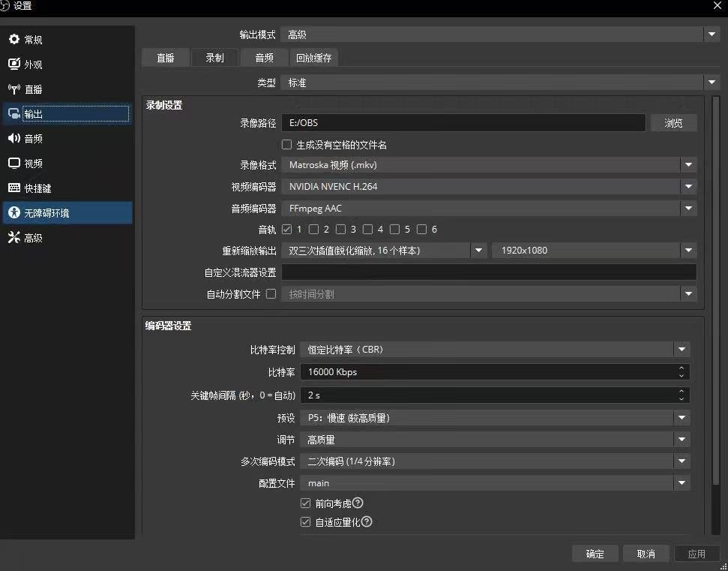
Task: Increase 关键帧间隔 with up stepper arrow
Action: pyautogui.click(x=681, y=391)
